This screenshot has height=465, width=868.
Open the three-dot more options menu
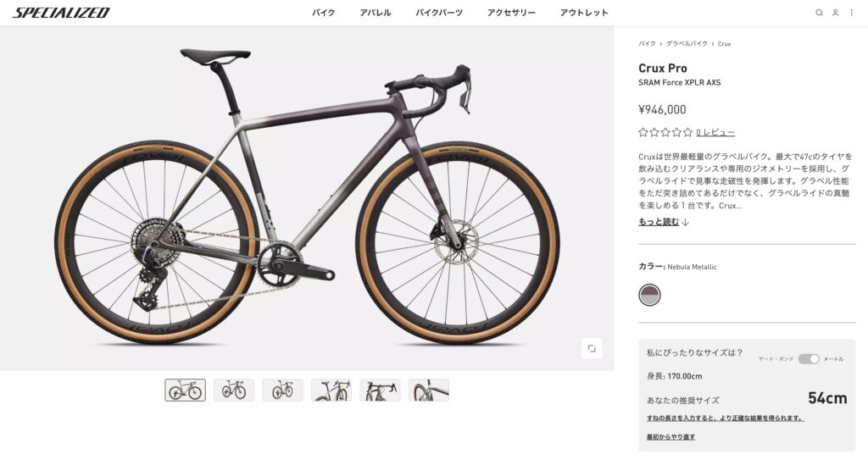tap(851, 13)
